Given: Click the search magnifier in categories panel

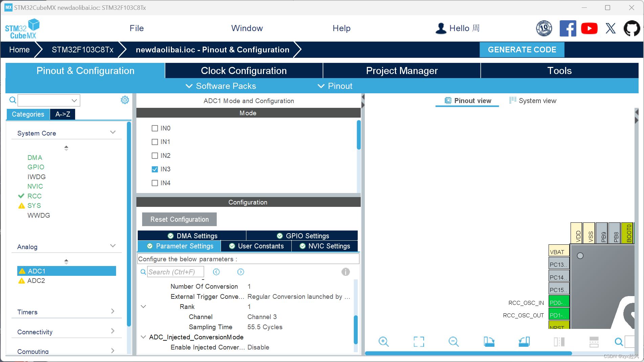Looking at the screenshot, I should pos(13,100).
